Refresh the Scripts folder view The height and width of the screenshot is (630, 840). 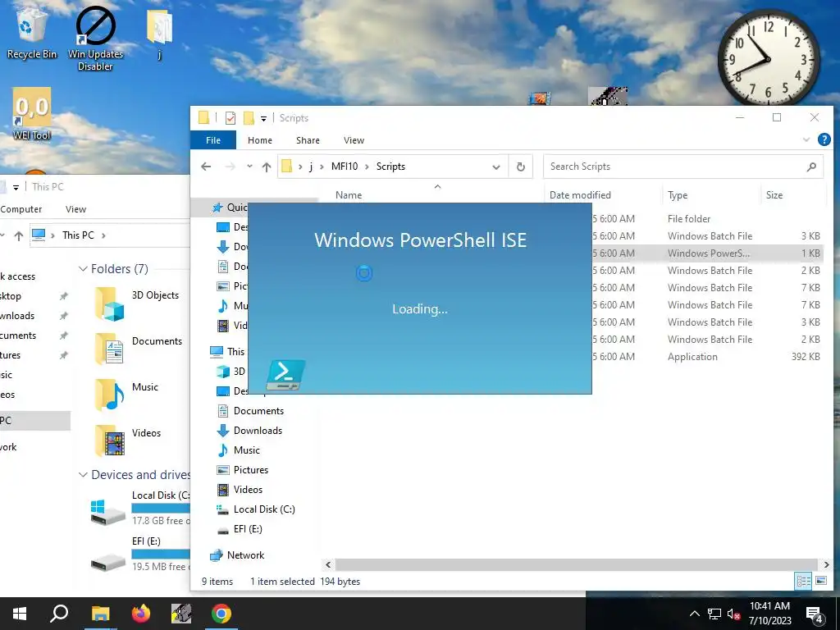click(520, 167)
